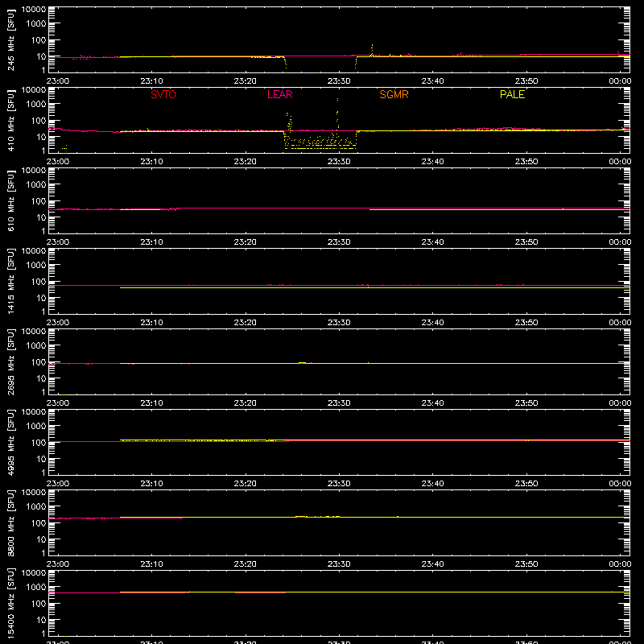Click 00:00 label below the 610 MHz plot
The width and height of the screenshot is (644, 644).
(620, 242)
